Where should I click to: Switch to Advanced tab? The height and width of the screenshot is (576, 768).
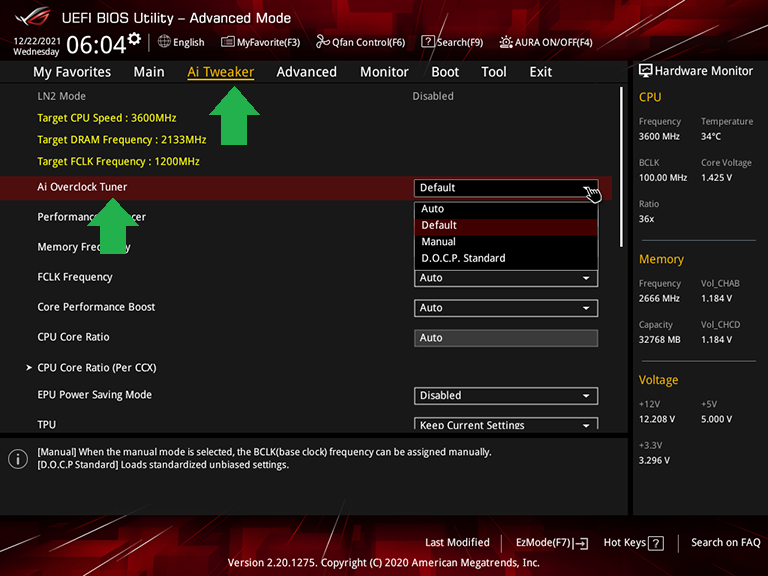307,72
